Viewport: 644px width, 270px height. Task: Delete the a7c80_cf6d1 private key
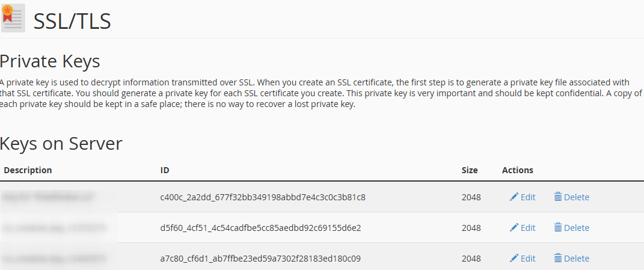572,259
